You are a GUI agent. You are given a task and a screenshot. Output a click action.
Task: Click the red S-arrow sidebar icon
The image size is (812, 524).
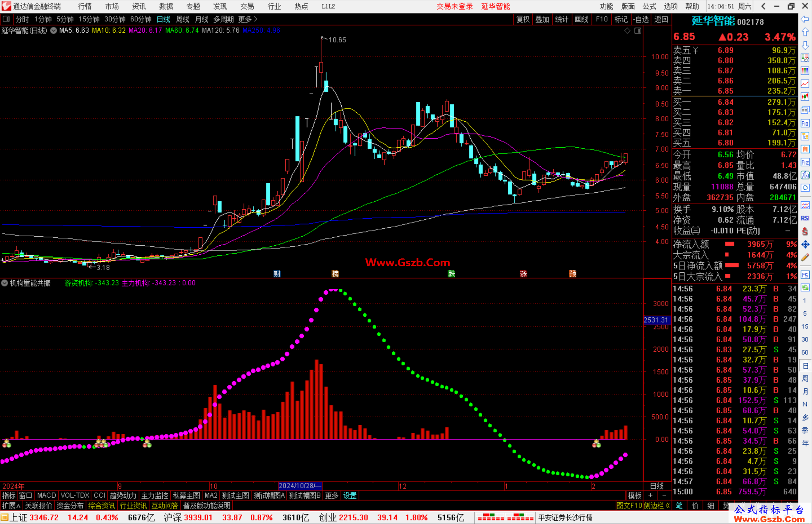805,231
